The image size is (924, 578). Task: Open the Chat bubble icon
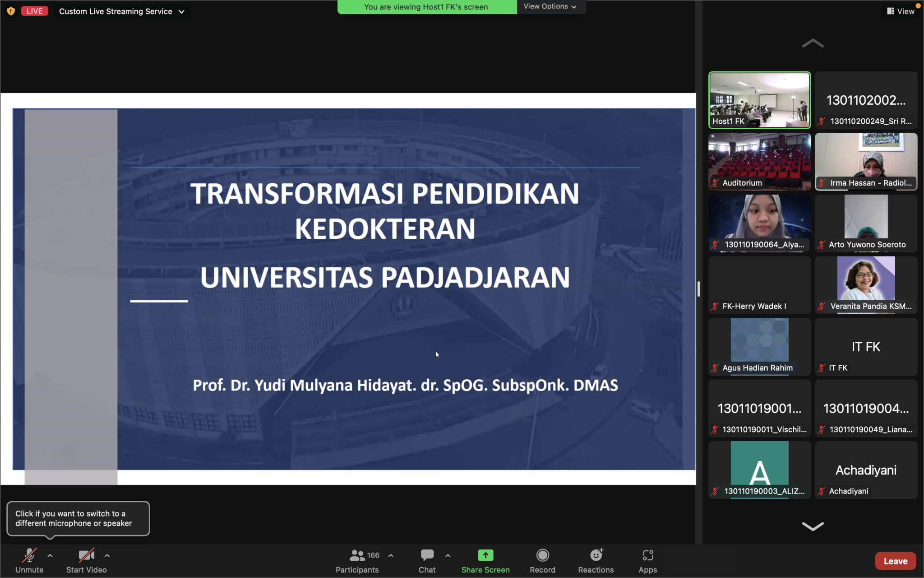[x=427, y=555]
